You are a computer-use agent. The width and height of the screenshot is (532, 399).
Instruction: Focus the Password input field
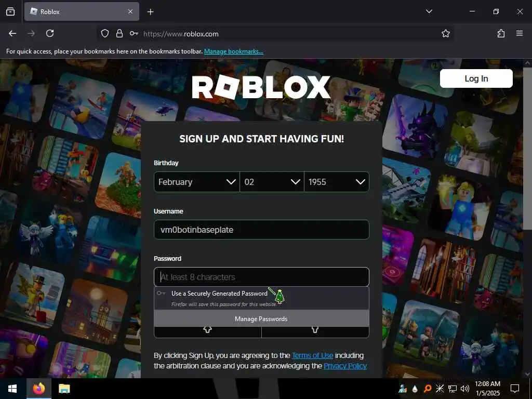261,277
